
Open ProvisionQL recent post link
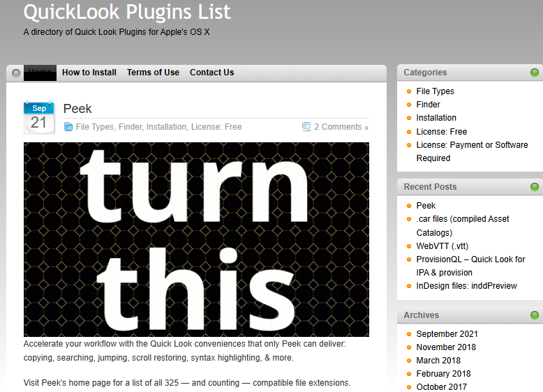(470, 259)
